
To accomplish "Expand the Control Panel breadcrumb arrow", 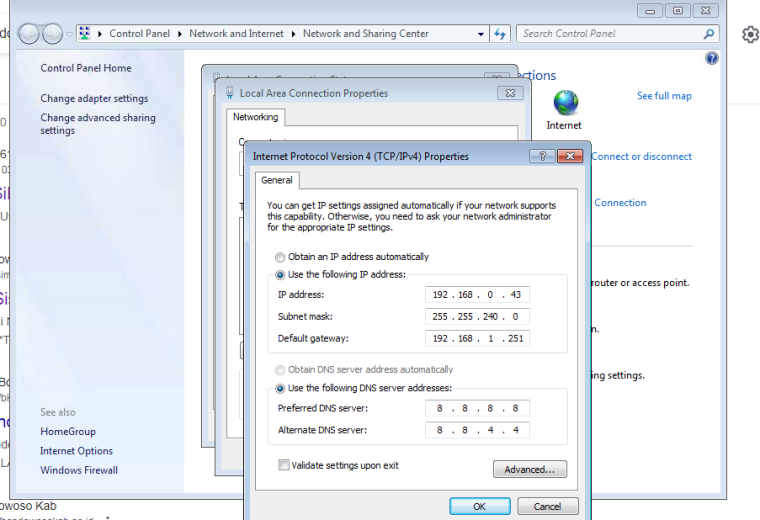I will click(x=179, y=34).
